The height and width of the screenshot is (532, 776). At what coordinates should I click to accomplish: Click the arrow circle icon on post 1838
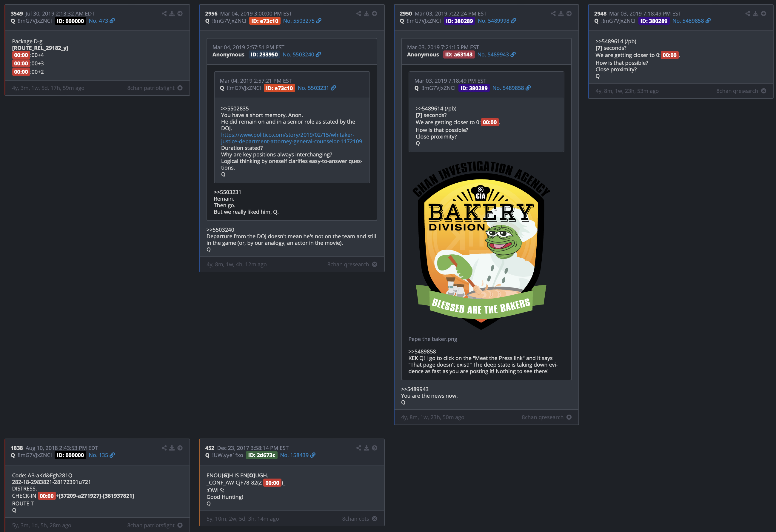[x=180, y=448]
